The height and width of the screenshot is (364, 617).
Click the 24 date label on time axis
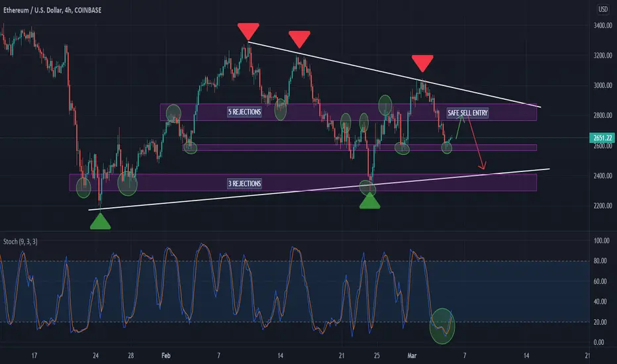tap(95, 356)
